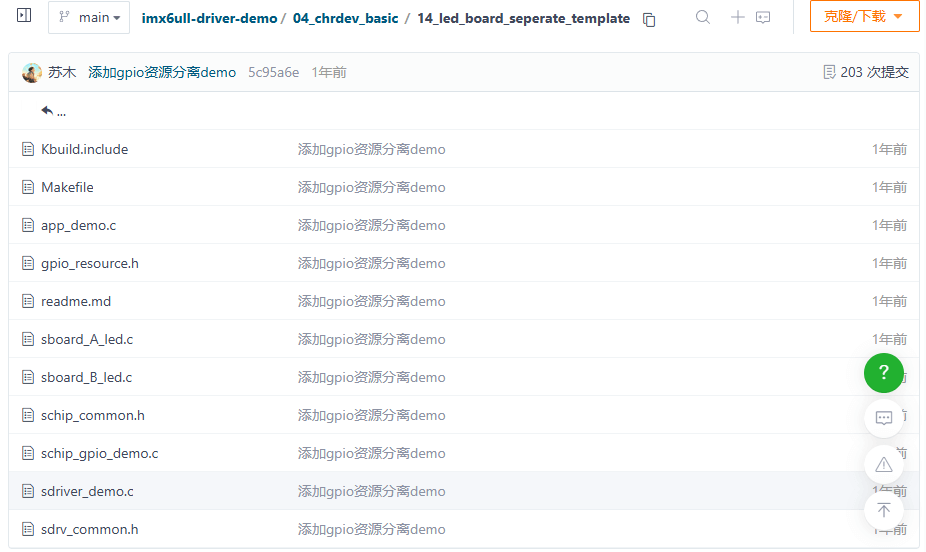Image resolution: width=926 pixels, height=552 pixels.
Task: Open the Web IDE icon next to plus
Action: [x=763, y=18]
